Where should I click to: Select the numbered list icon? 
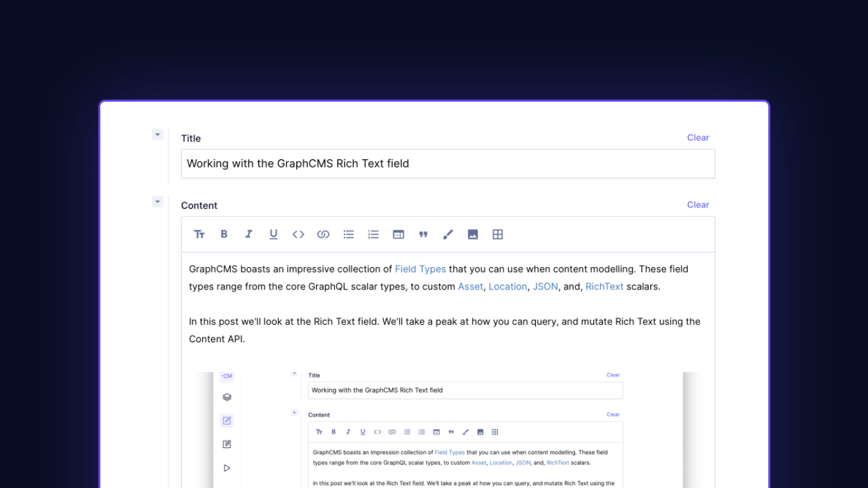[373, 234]
